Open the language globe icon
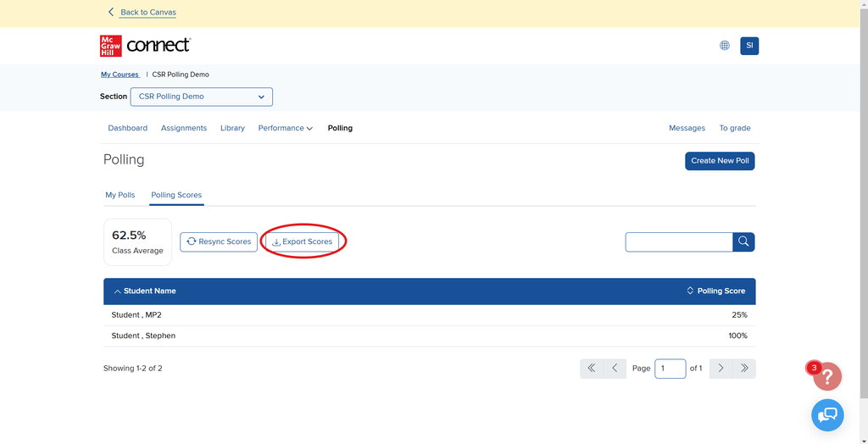The height and width of the screenshot is (444, 868). click(x=725, y=46)
